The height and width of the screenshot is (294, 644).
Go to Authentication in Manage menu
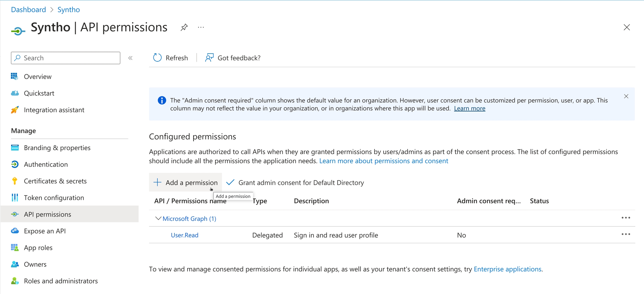(46, 164)
